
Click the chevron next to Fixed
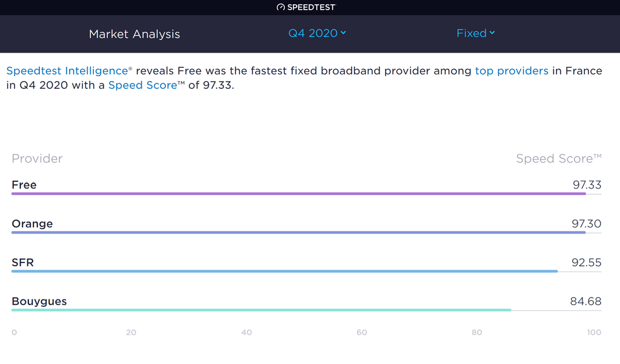click(x=492, y=33)
